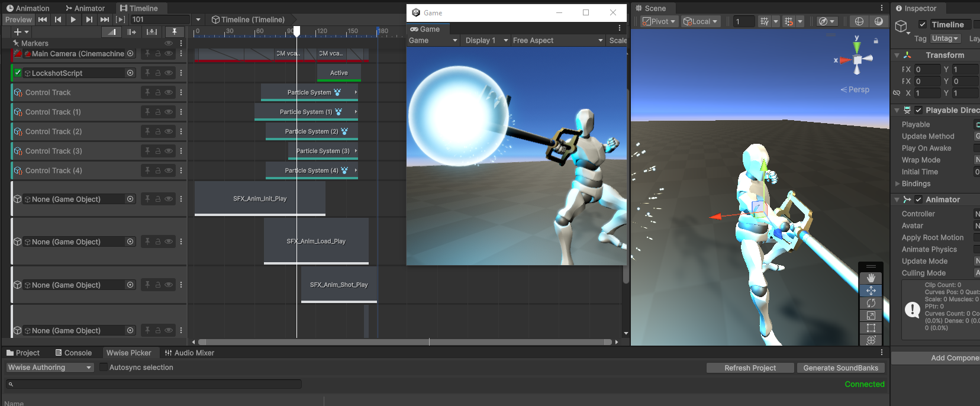This screenshot has height=406, width=980.
Task: Open the Wwise Authoring dropdown
Action: [x=50, y=368]
